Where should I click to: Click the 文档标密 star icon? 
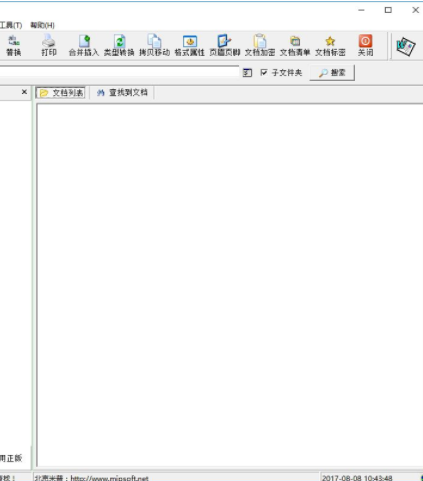tap(330, 45)
